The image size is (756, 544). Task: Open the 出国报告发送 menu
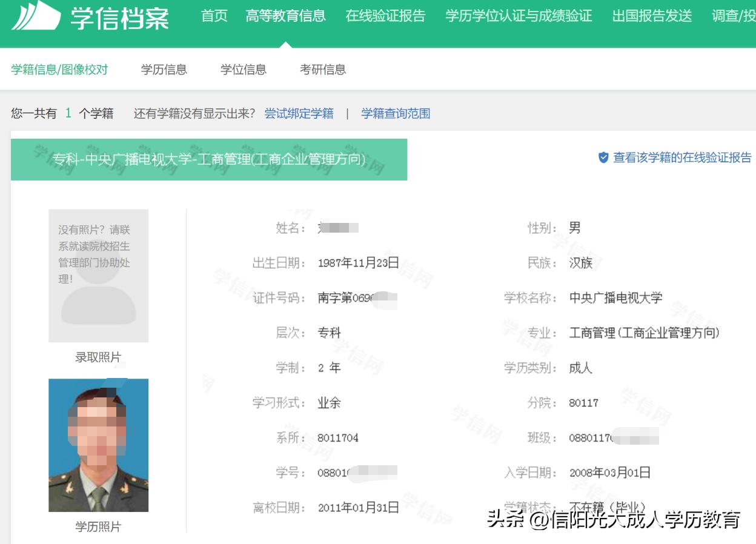pos(651,17)
